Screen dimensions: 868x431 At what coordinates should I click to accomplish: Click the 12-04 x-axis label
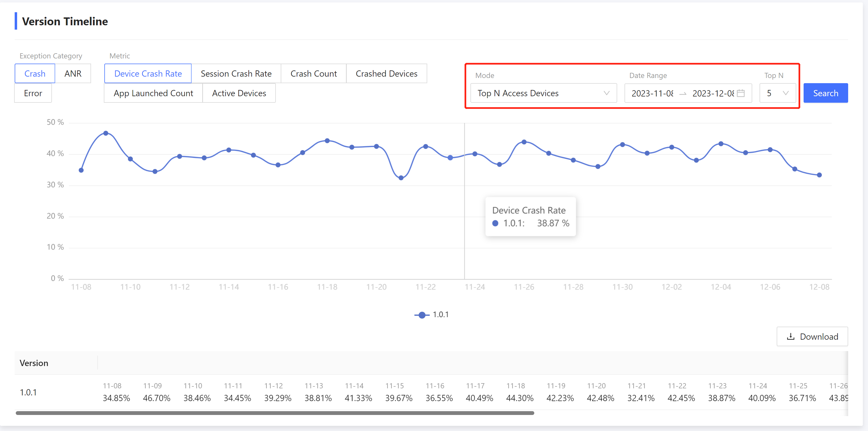coord(721,287)
